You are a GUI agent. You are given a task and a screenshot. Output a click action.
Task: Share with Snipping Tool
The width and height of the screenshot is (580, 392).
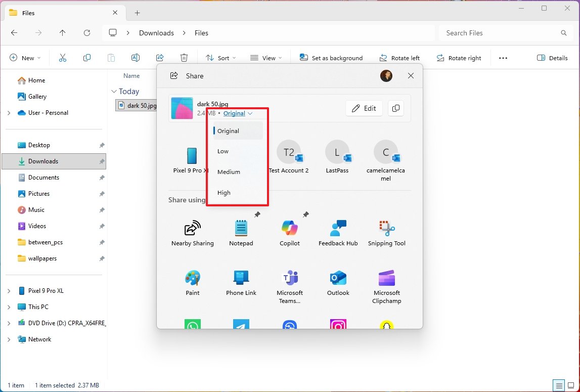386,233
